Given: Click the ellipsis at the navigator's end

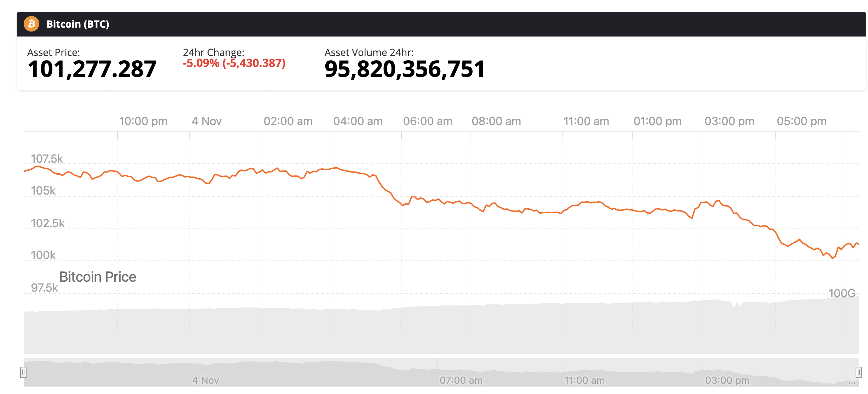Looking at the screenshot, I should pyautogui.click(x=852, y=383).
